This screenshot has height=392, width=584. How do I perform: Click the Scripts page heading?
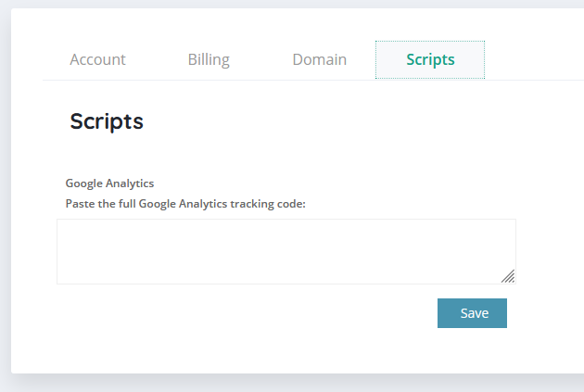(107, 121)
